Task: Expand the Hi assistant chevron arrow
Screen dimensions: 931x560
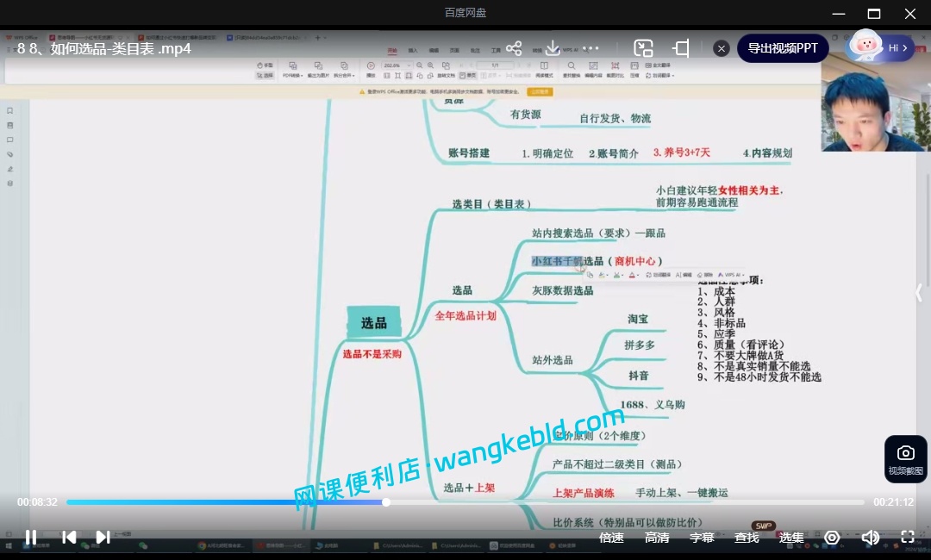Action: pyautogui.click(x=905, y=48)
